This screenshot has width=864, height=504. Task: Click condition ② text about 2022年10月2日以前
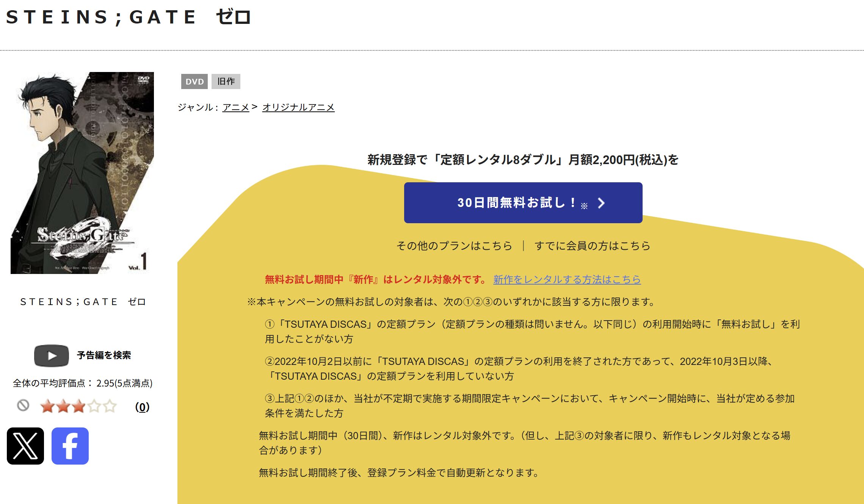click(x=519, y=369)
